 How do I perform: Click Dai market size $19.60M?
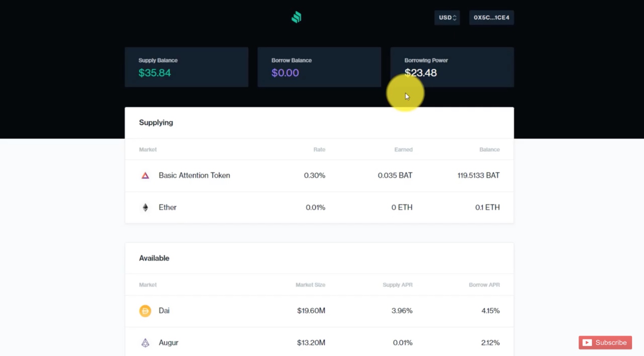tap(311, 311)
